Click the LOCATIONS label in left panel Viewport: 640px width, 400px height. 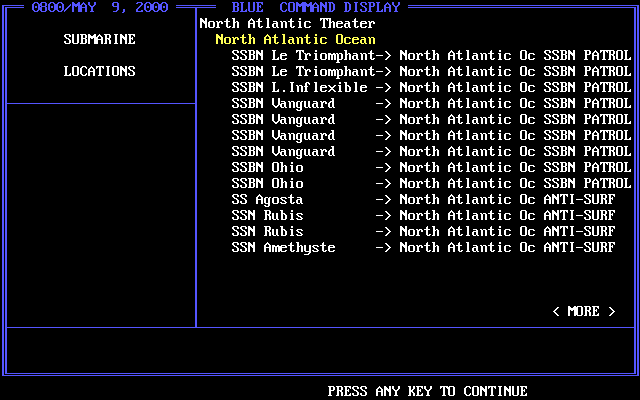pos(99,71)
